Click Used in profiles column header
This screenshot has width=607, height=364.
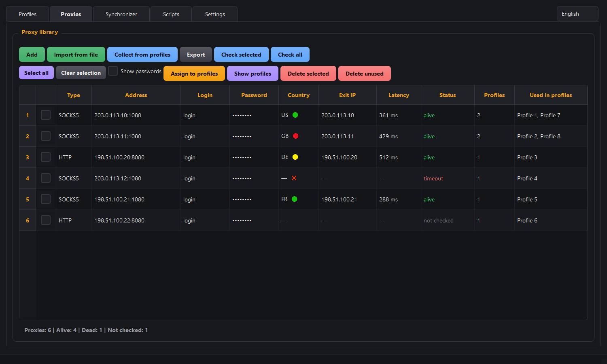pyautogui.click(x=551, y=95)
